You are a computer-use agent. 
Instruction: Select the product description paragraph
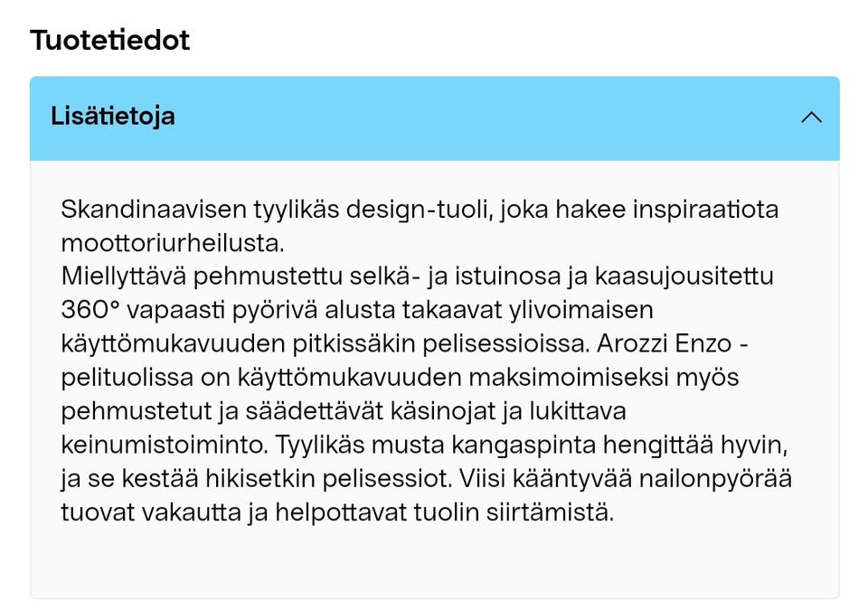point(425,361)
